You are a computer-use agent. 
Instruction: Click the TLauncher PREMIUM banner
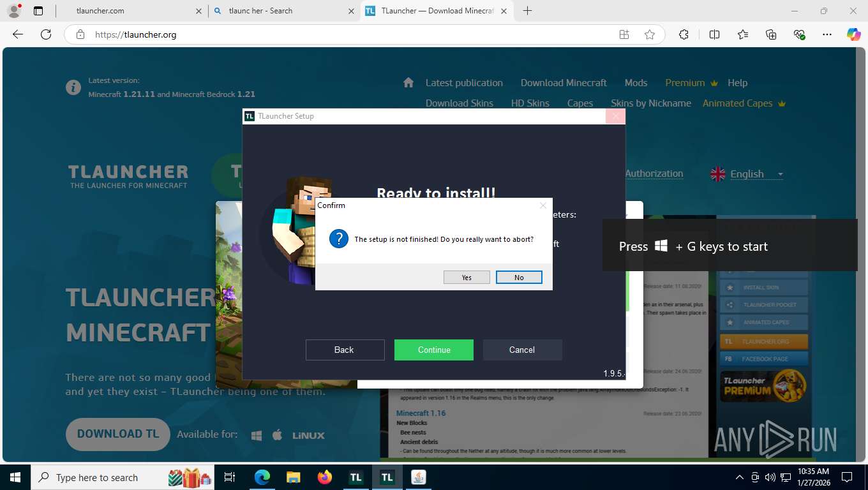763,386
